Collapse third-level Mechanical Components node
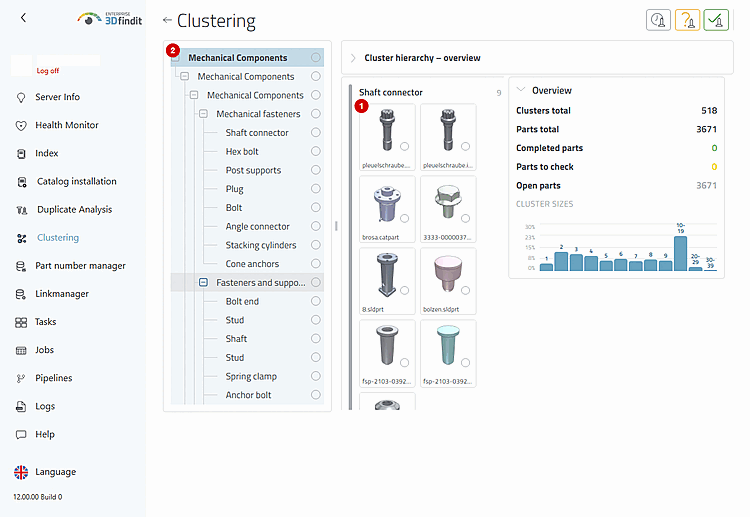750x517 pixels. pyautogui.click(x=194, y=95)
